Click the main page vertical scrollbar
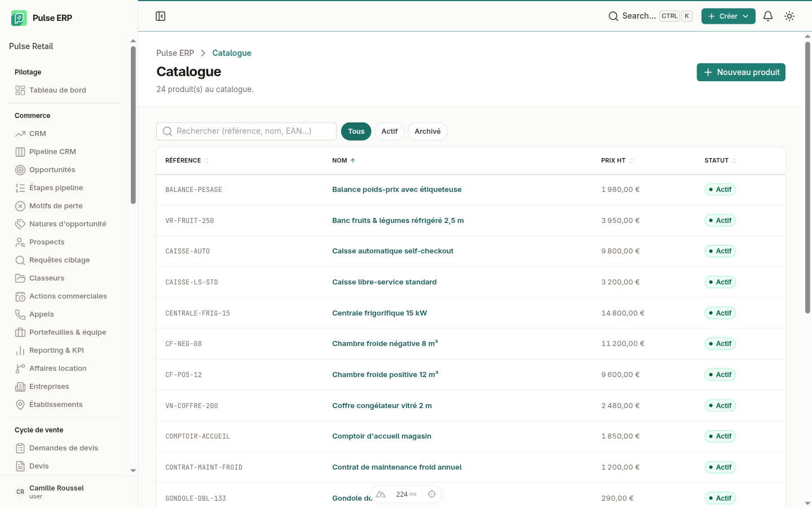The width and height of the screenshot is (812, 508). pyautogui.click(x=807, y=178)
